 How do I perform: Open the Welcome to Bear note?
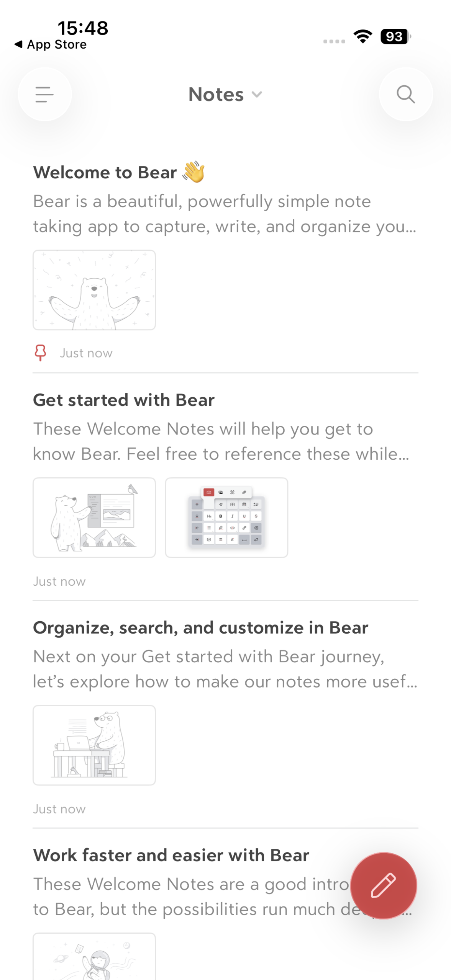point(105,173)
